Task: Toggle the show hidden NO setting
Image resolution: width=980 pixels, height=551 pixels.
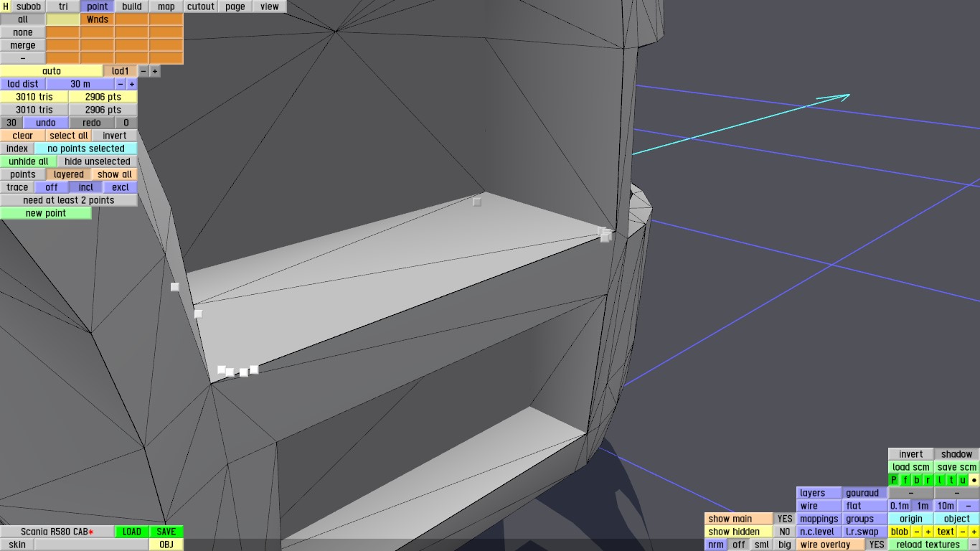Action: (785, 532)
